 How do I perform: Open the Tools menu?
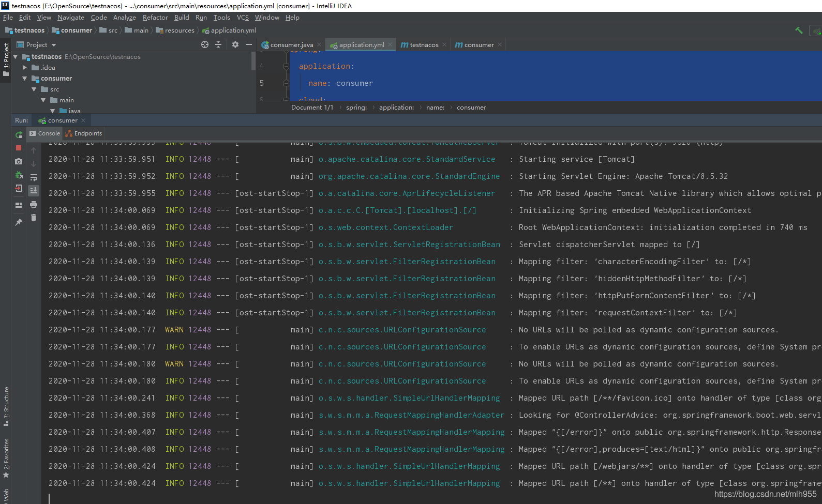pos(222,18)
